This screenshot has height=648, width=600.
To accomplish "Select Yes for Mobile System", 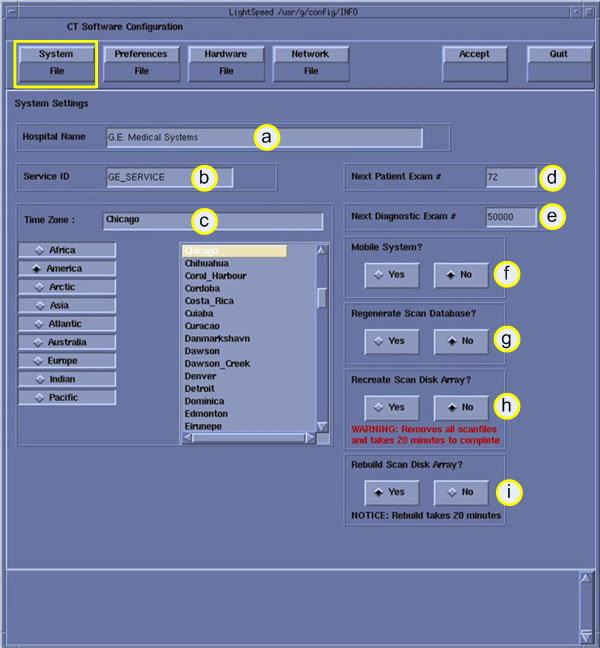I will (390, 273).
